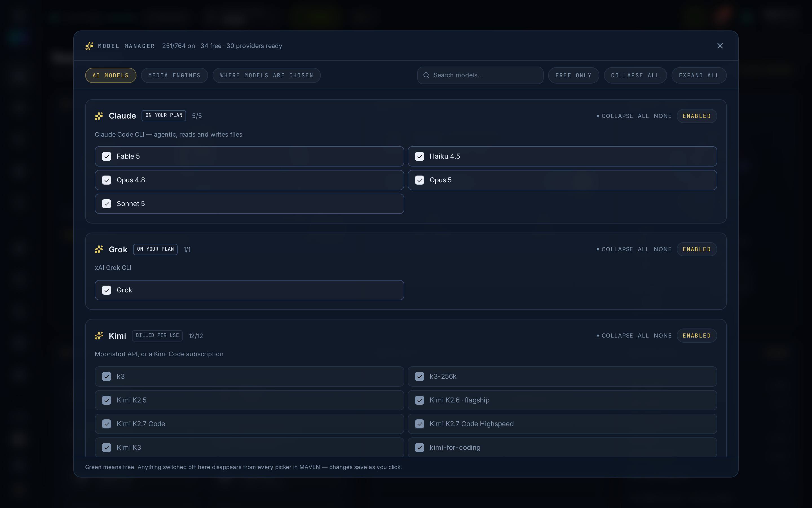Close the Model Manager dialog
Viewport: 812px width, 508px height.
point(720,46)
